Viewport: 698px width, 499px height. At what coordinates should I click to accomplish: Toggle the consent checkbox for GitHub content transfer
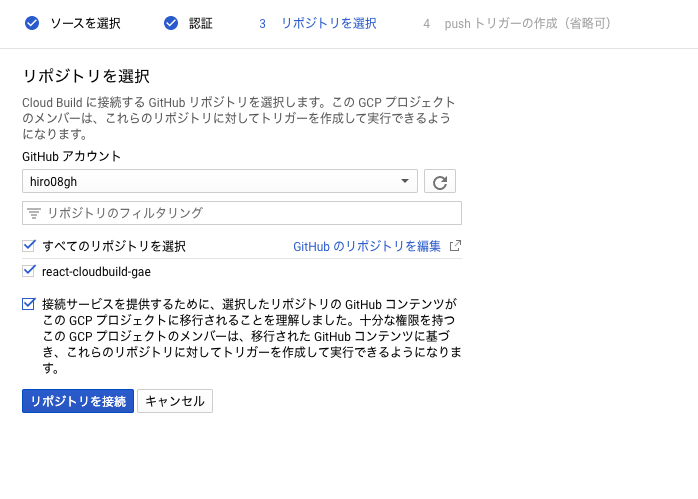[x=29, y=304]
